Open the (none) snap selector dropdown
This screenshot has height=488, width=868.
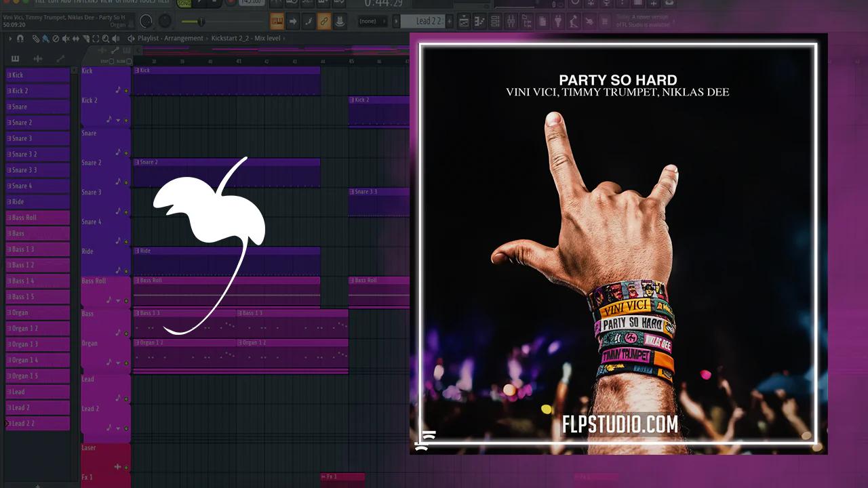[x=371, y=21]
